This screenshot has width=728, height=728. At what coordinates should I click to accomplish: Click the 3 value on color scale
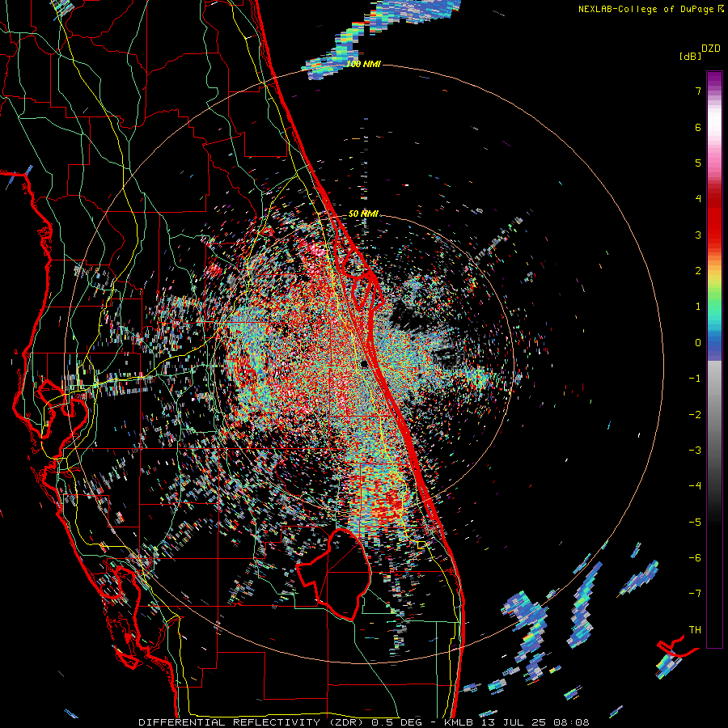pos(698,235)
